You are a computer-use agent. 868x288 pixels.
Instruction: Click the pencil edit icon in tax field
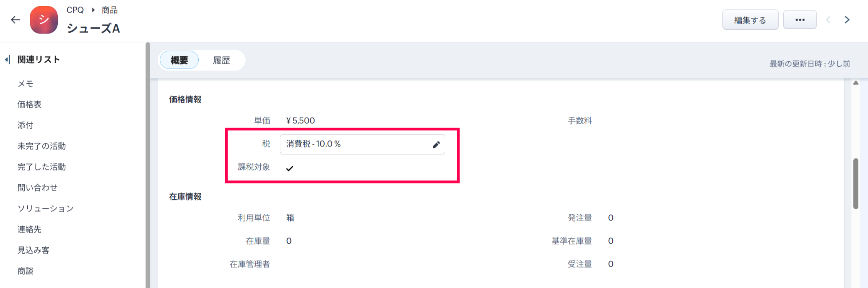point(436,145)
